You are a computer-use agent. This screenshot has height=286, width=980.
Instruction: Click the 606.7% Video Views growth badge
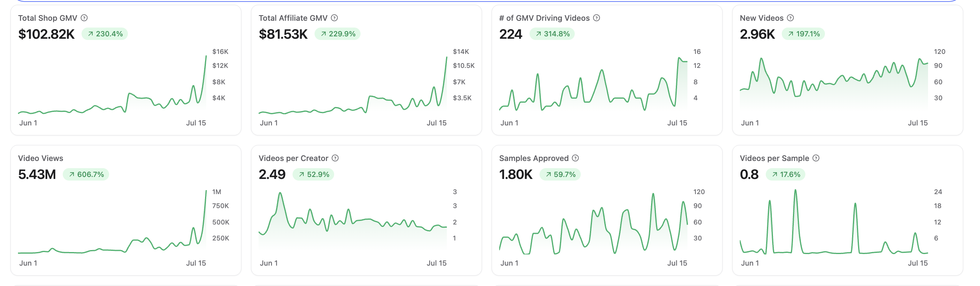tap(86, 175)
